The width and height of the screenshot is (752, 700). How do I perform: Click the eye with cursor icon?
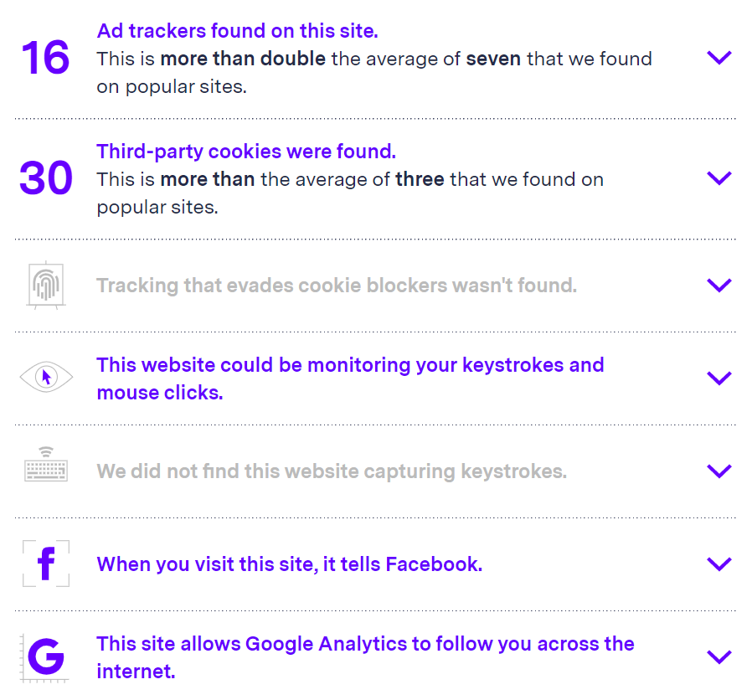coord(46,378)
